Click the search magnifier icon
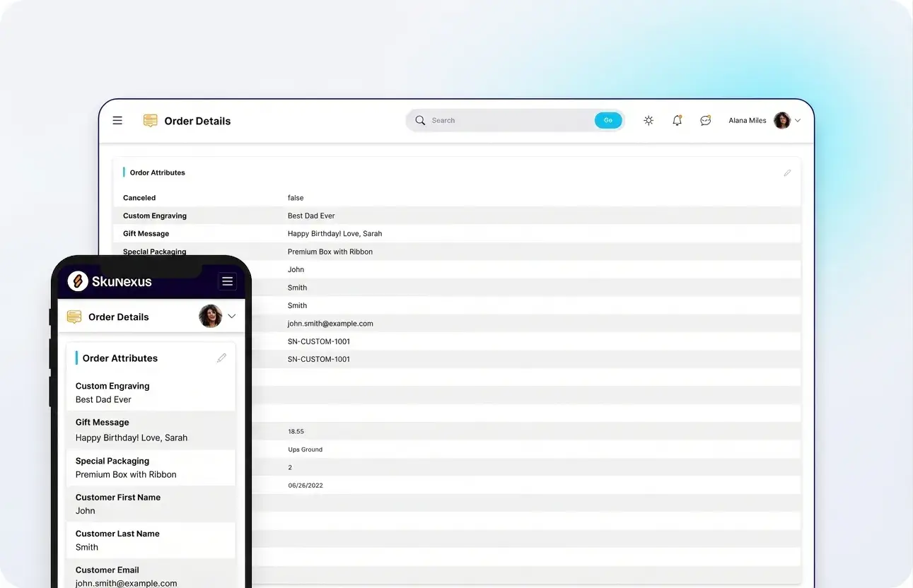 (x=420, y=121)
